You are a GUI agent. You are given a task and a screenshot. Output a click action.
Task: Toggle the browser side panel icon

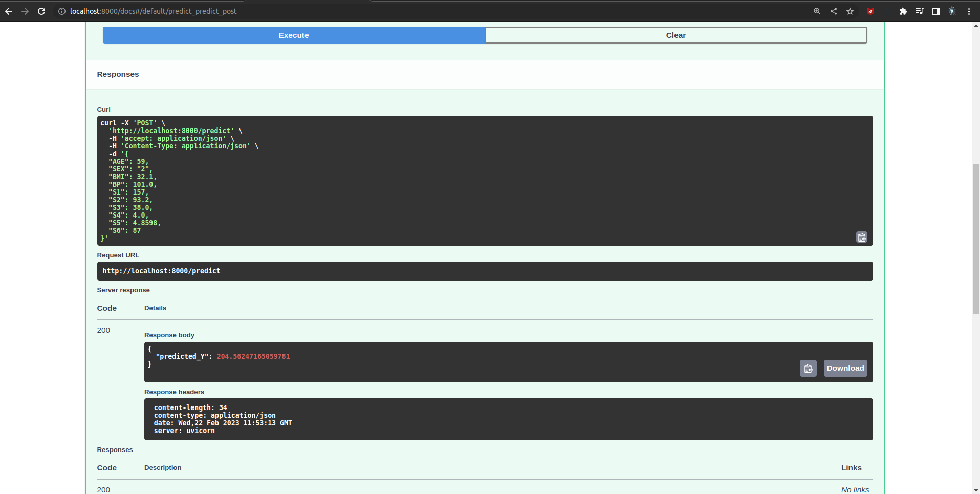(936, 11)
